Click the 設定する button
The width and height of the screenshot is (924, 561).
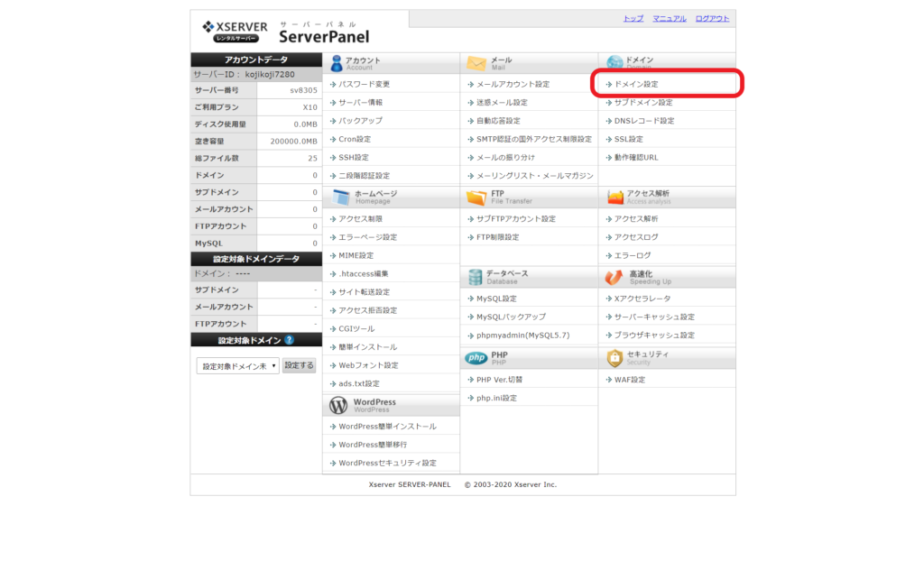point(300,365)
